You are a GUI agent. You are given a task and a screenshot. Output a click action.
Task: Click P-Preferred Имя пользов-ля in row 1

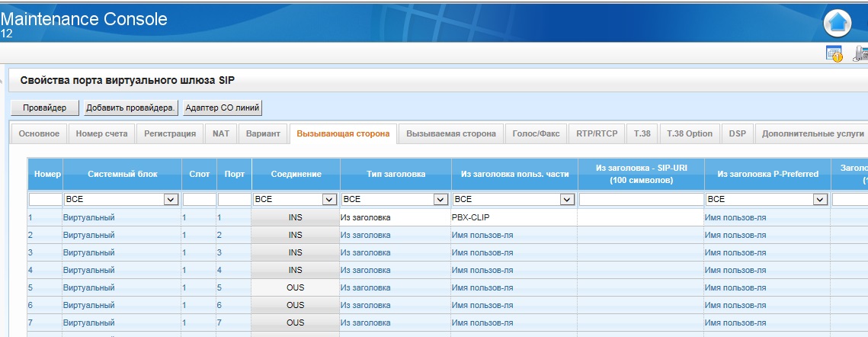[x=767, y=218]
